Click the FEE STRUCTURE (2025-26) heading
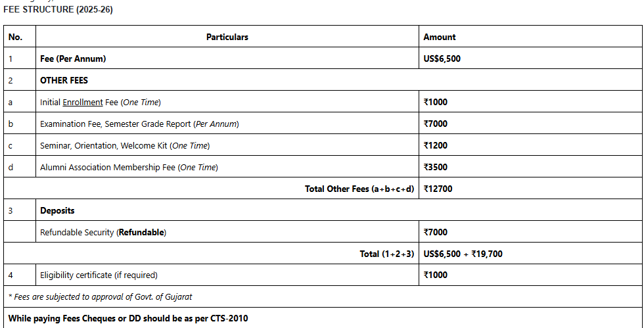 [58, 9]
